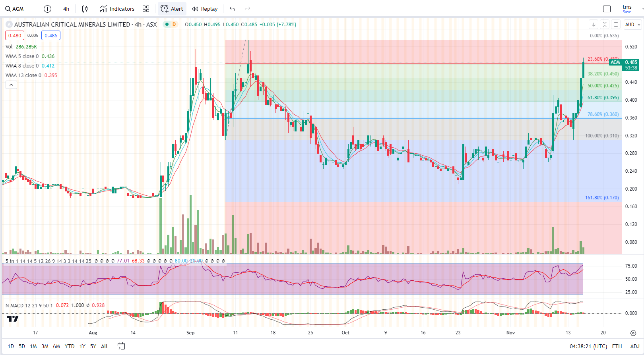This screenshot has width=644, height=355.
Task: Select the YTD time range
Action: pyautogui.click(x=70, y=346)
